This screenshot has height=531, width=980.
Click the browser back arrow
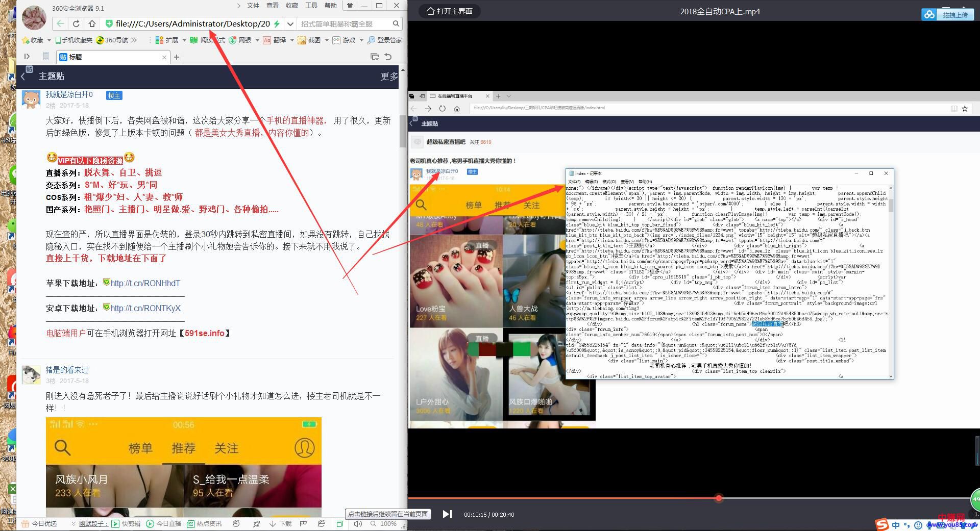pyautogui.click(x=60, y=23)
